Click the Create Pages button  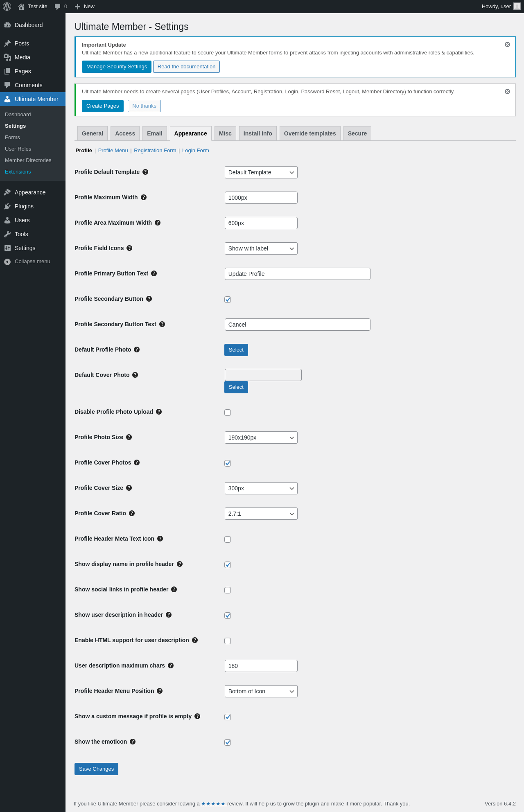click(103, 106)
